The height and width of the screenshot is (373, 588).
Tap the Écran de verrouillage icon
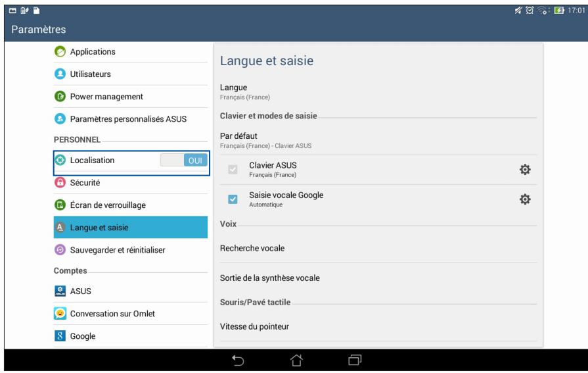(x=60, y=205)
